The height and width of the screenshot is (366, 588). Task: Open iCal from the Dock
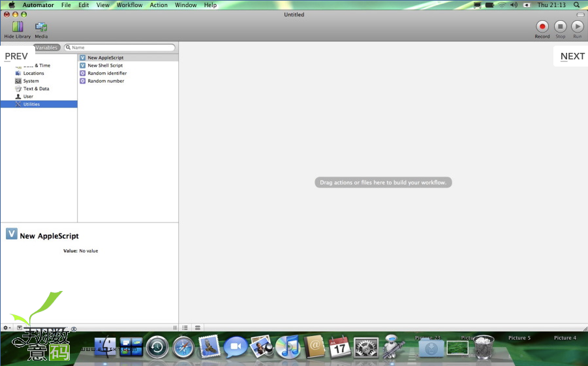(x=340, y=347)
